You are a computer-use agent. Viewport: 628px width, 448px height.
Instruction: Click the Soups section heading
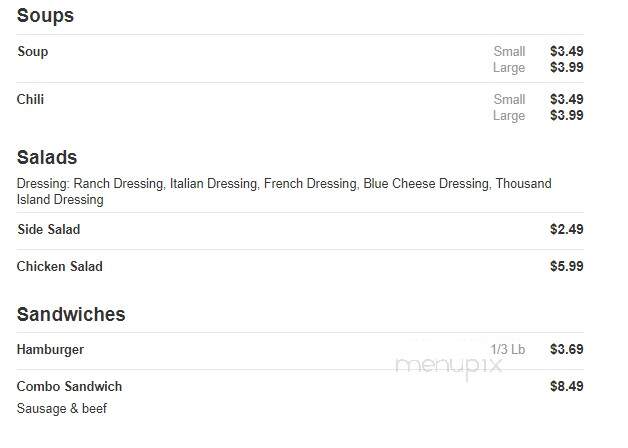pos(45,16)
